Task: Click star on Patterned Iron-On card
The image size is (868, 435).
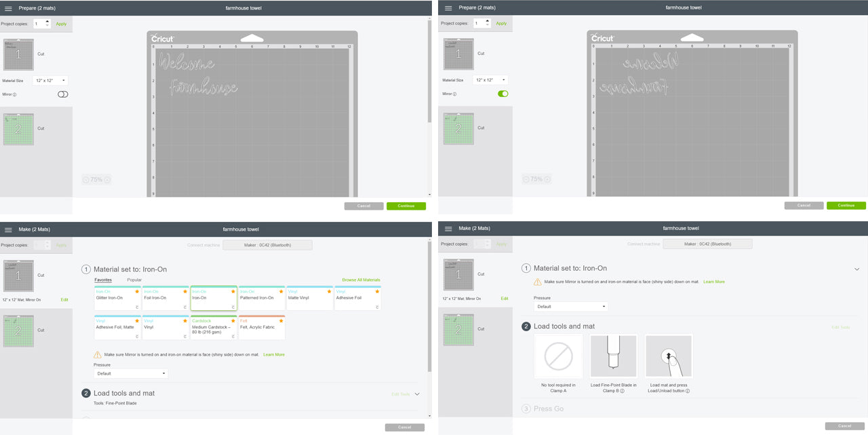Action: 281,291
